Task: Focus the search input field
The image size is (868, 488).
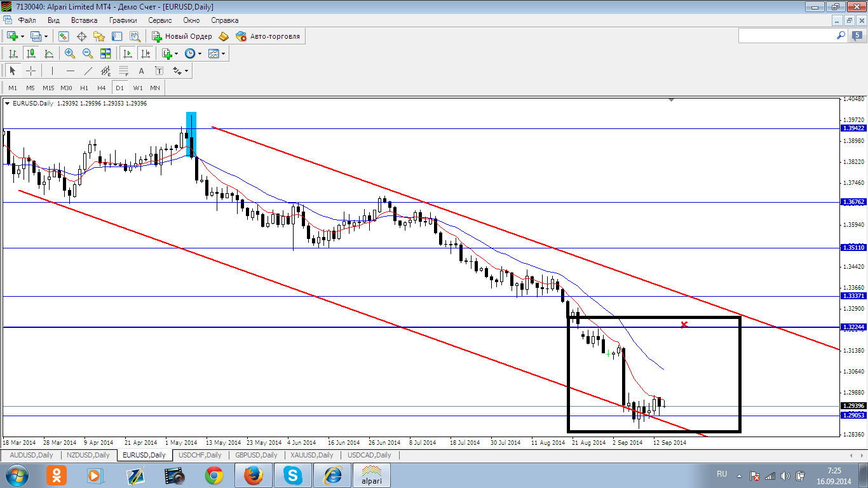Action: [787, 36]
